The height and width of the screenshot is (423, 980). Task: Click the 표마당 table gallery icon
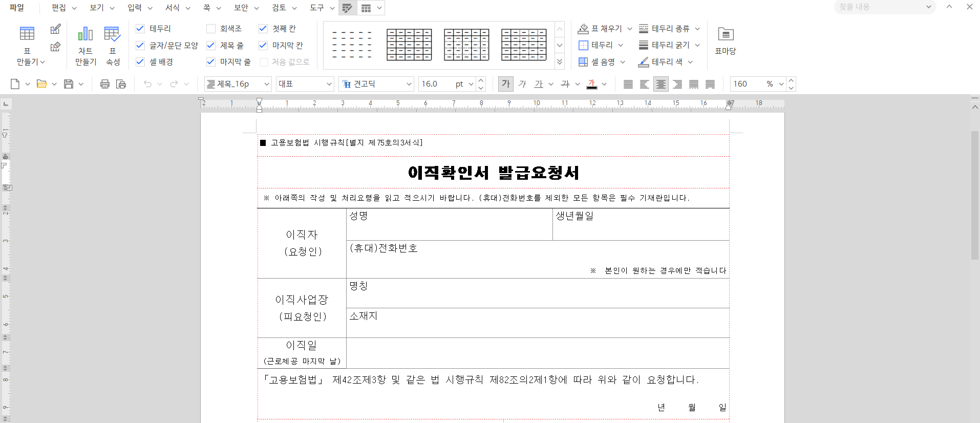point(726,34)
